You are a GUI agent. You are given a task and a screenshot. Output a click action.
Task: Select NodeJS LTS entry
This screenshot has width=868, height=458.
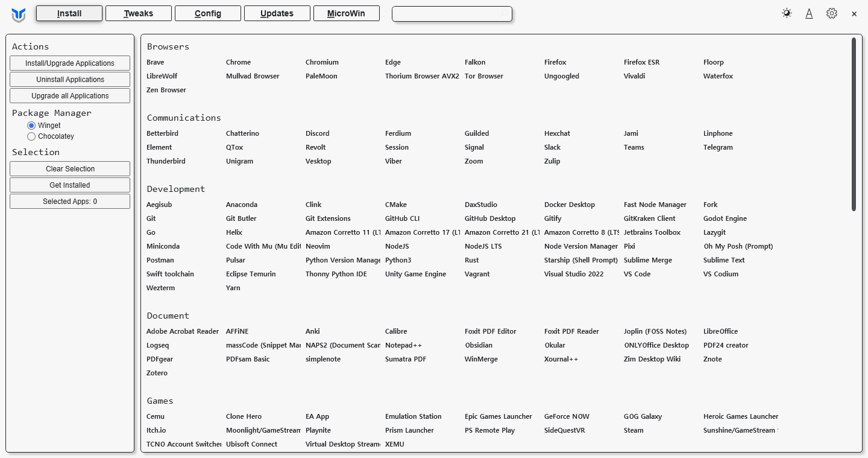click(483, 246)
